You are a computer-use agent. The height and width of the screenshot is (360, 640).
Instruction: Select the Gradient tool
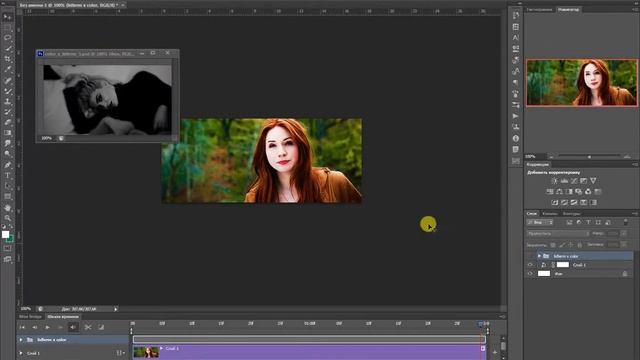(x=7, y=133)
